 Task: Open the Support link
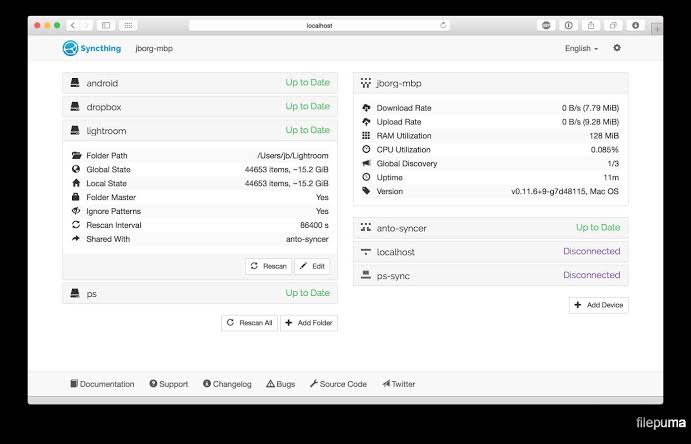click(169, 384)
